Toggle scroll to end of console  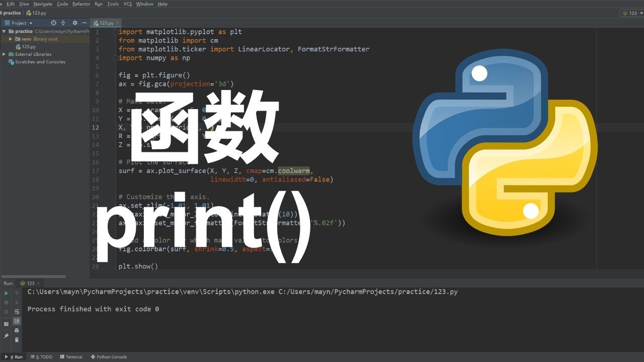coord(17,321)
